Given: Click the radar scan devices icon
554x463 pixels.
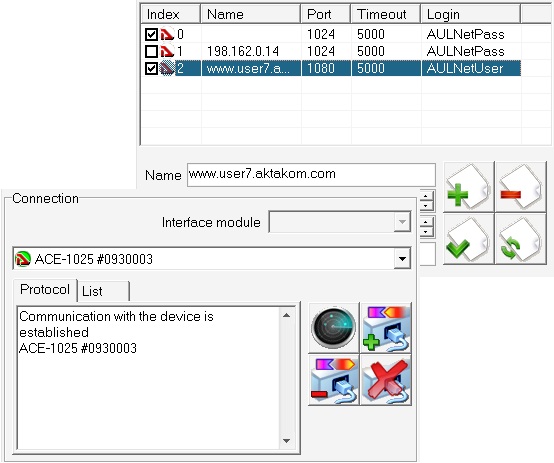Looking at the screenshot, I should click(x=334, y=328).
